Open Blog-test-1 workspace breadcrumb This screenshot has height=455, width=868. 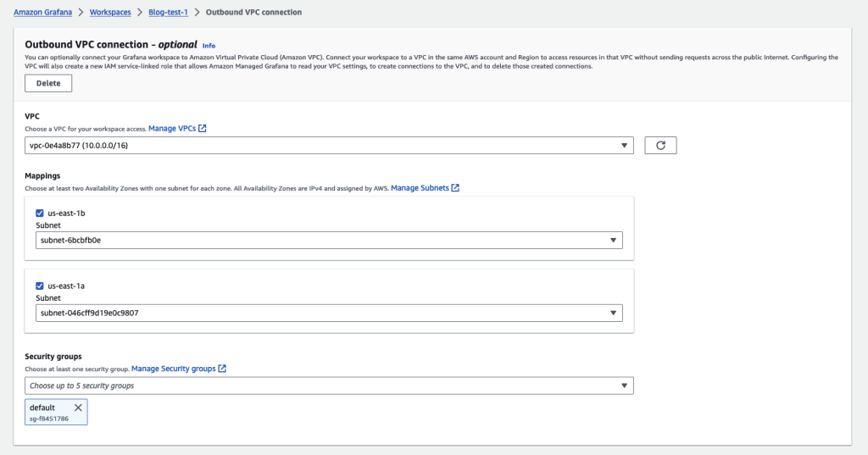[x=168, y=12]
